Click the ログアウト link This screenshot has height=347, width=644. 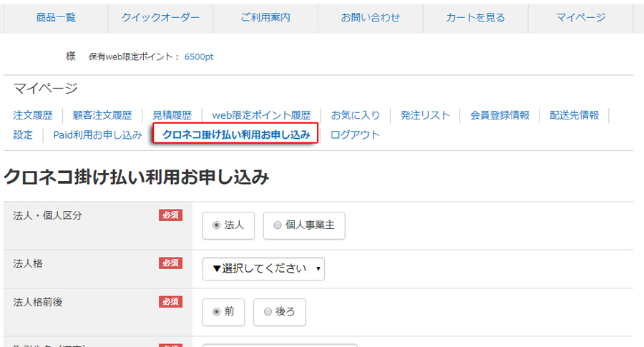click(355, 135)
